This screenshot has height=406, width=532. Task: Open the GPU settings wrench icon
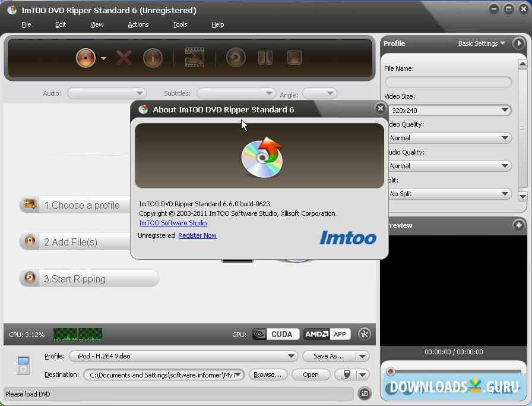pos(365,334)
